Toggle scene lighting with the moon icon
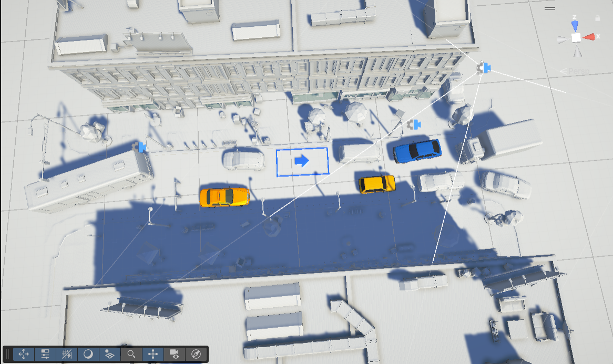 coord(88,354)
